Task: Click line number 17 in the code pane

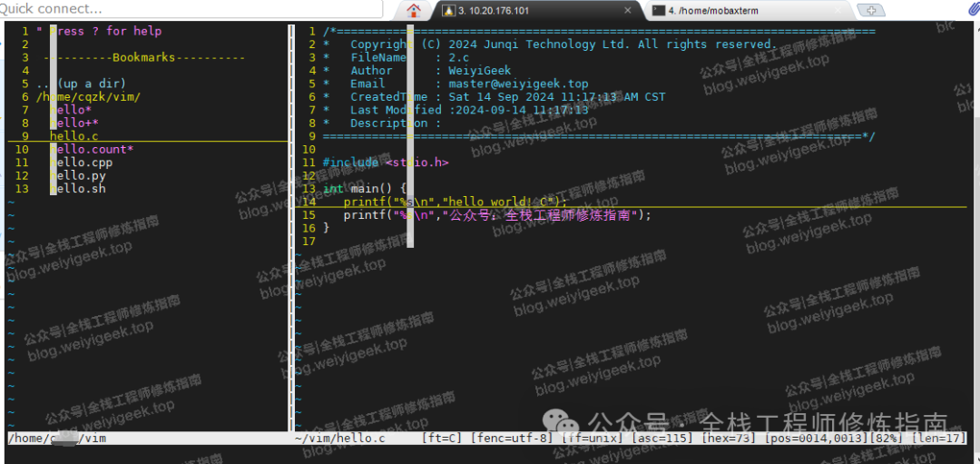Action: [x=309, y=242]
